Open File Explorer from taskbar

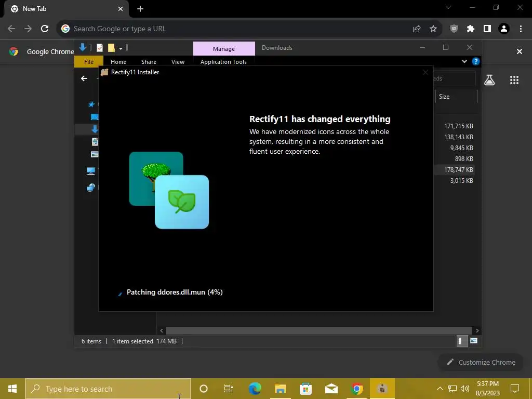(280, 389)
